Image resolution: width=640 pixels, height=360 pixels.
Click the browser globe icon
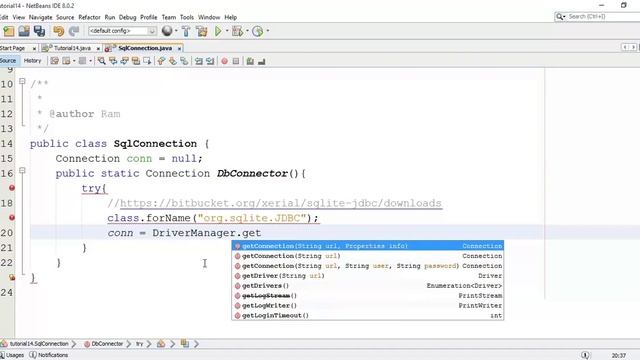(x=167, y=31)
